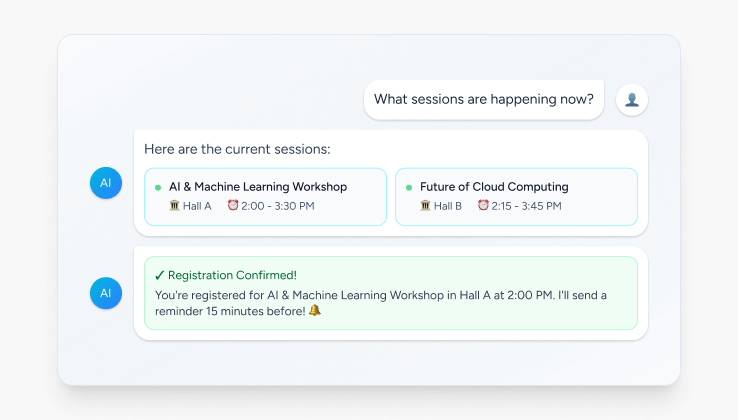Click the second AI avatar badge

[106, 292]
